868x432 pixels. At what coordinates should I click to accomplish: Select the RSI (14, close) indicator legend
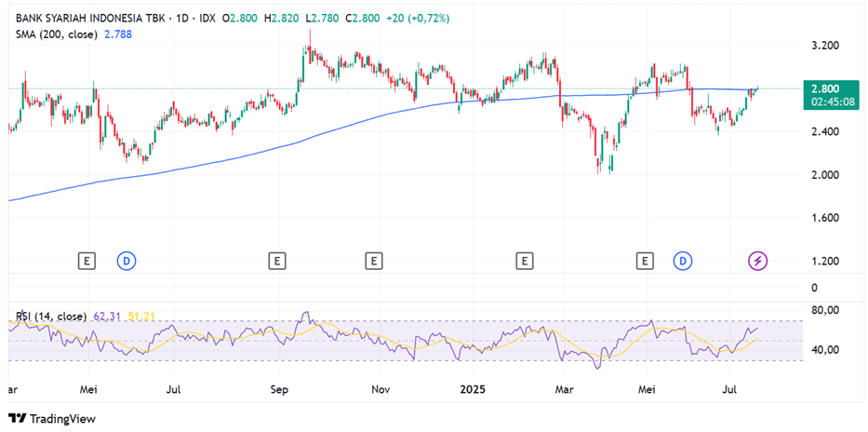click(50, 317)
